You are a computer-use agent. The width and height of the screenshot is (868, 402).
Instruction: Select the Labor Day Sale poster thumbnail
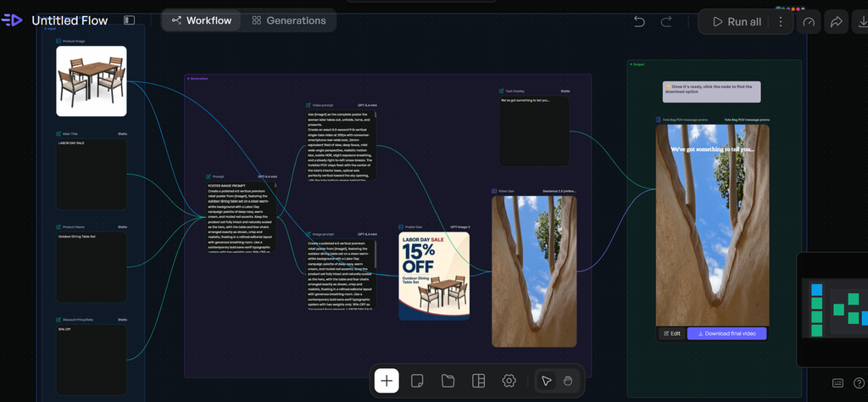(434, 276)
